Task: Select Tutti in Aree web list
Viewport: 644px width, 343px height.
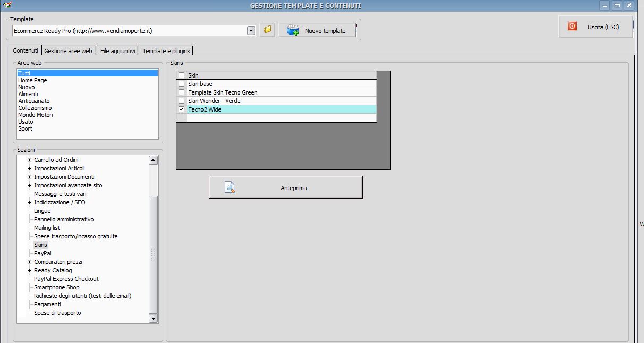Action: [88, 73]
